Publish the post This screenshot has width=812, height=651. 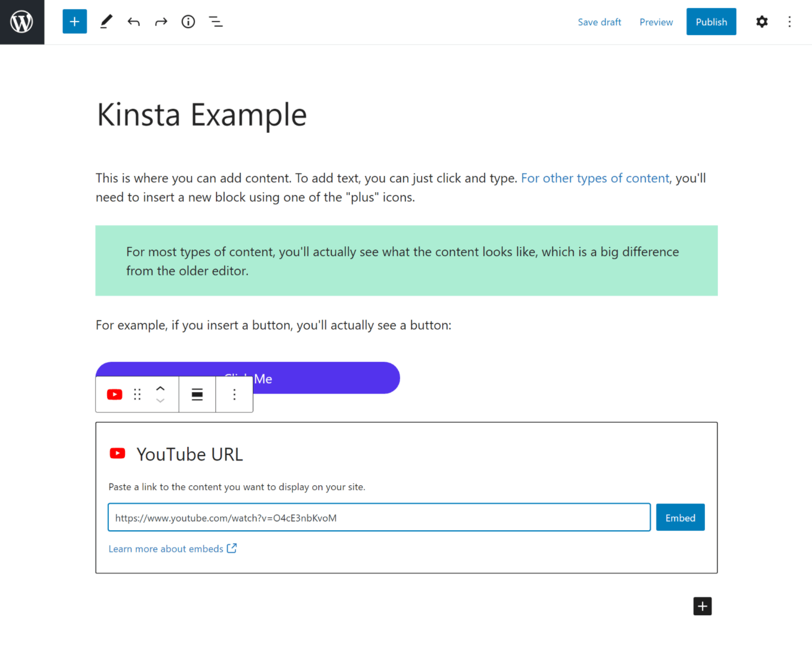[711, 22]
